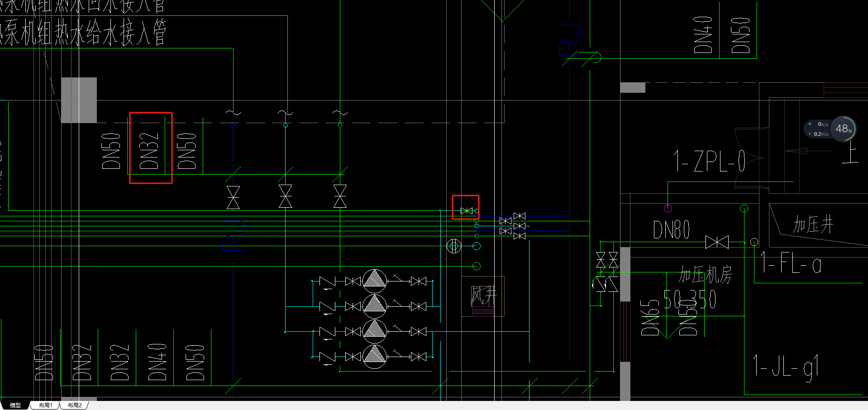Select the small gray block top right
The height and width of the screenshot is (410, 868).
633,87
